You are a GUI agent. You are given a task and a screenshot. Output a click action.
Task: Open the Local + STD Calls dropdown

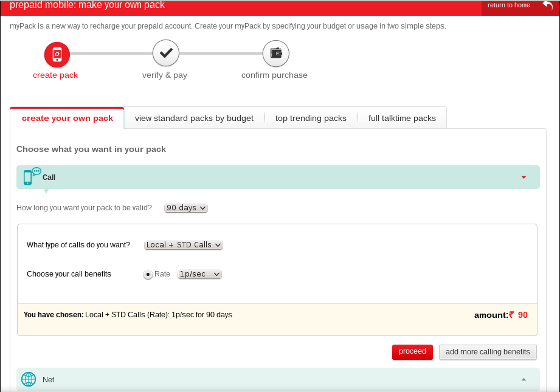184,245
